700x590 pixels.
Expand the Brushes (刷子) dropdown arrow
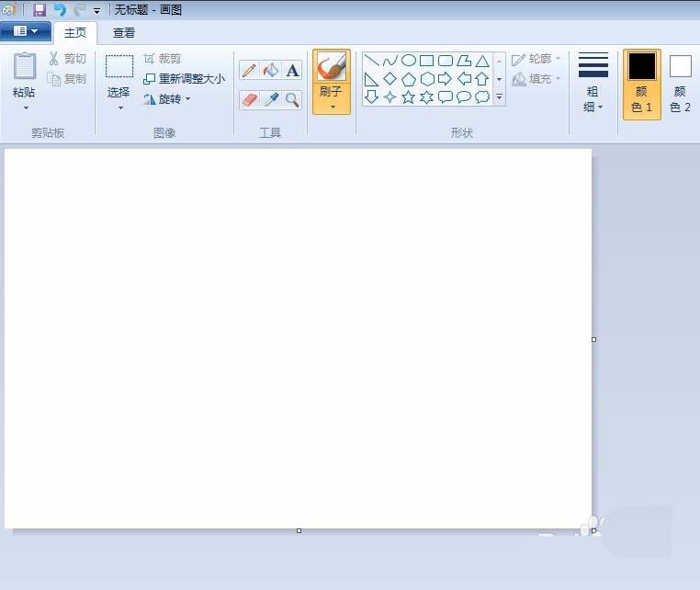[333, 107]
